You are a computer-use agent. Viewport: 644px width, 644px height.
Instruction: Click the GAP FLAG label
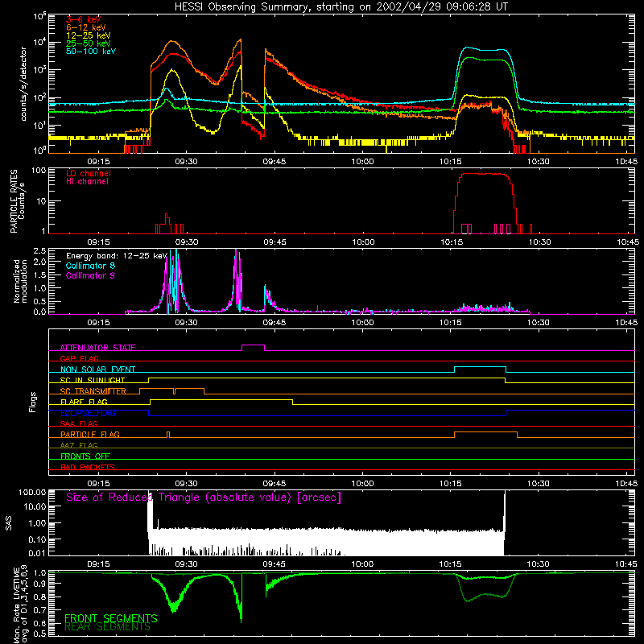click(79, 358)
